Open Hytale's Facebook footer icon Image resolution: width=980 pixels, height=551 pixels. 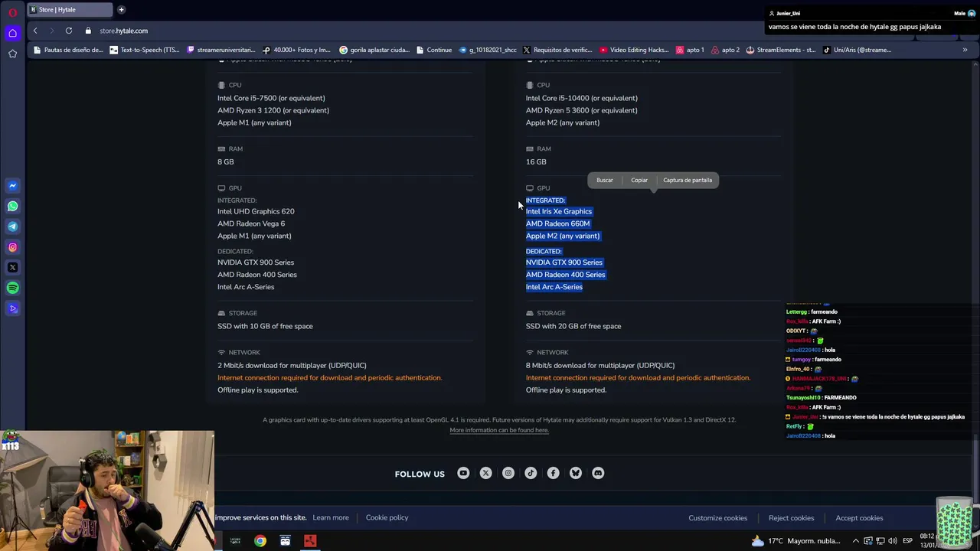click(553, 473)
